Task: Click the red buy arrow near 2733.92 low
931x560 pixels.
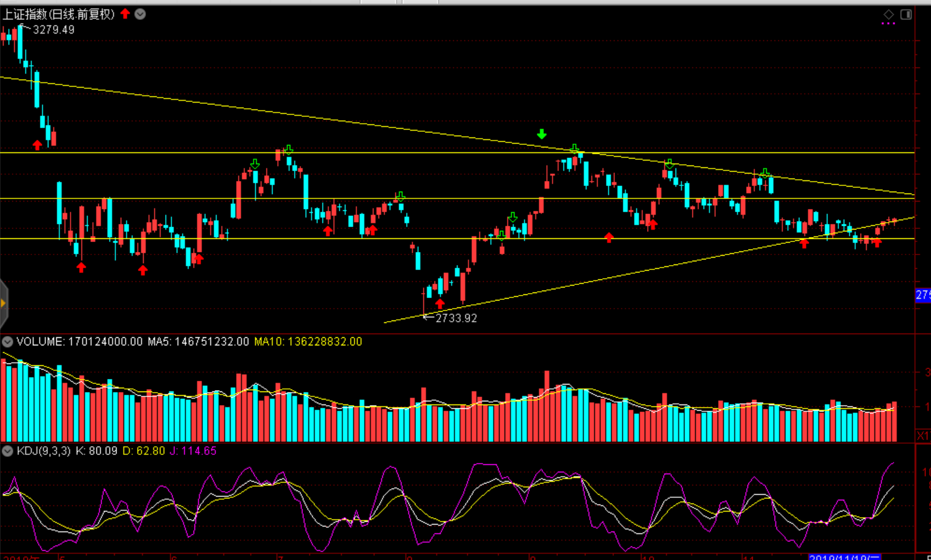Action: click(x=440, y=304)
